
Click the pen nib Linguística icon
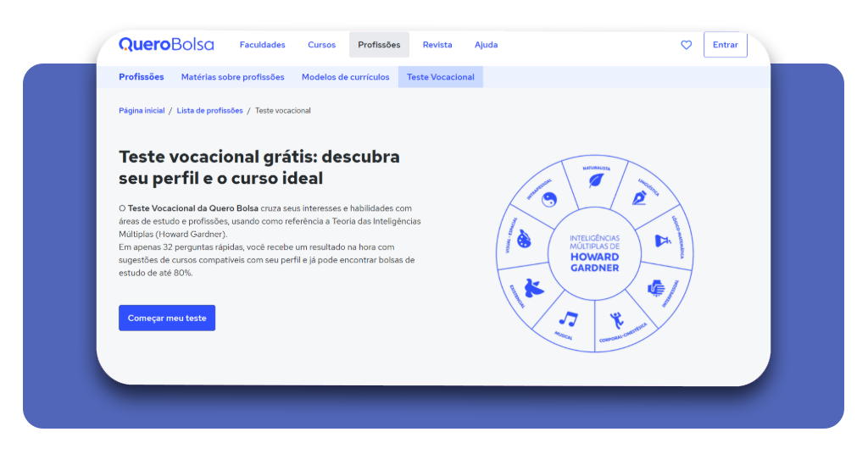639,198
